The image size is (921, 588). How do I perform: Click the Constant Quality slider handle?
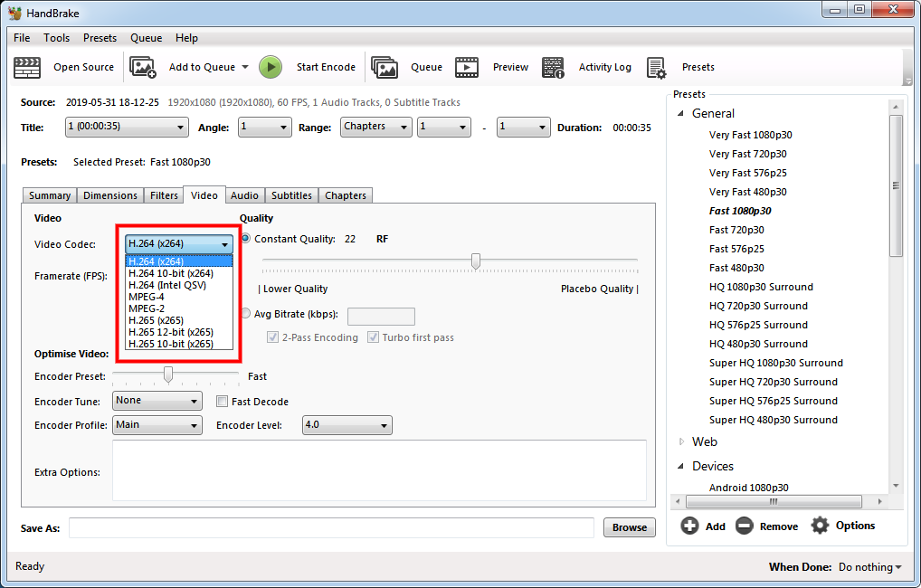pyautogui.click(x=476, y=261)
